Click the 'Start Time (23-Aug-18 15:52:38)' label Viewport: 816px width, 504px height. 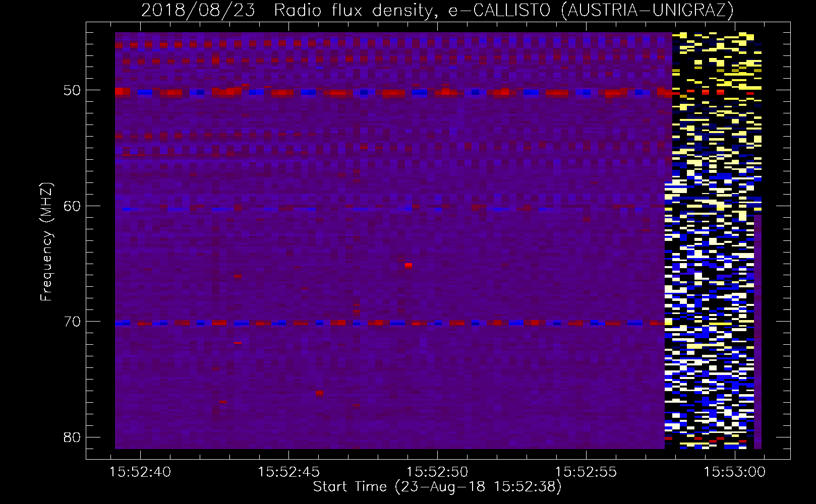437,487
